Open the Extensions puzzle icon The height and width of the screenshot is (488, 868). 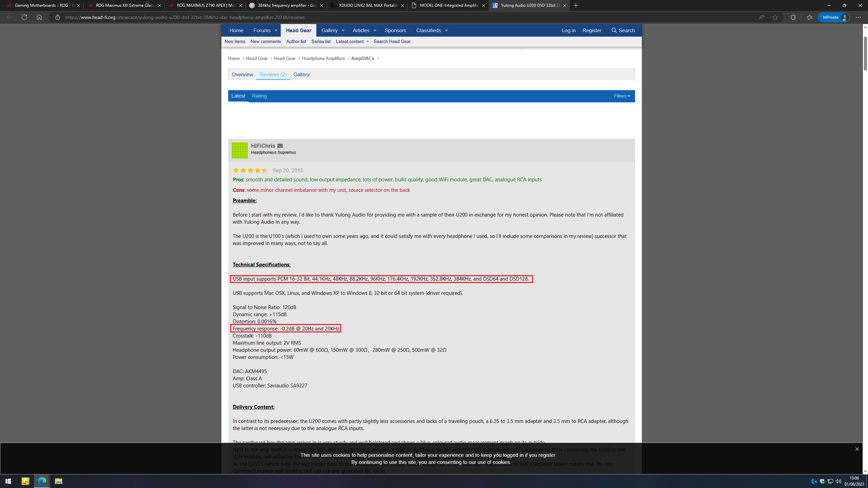pyautogui.click(x=793, y=17)
